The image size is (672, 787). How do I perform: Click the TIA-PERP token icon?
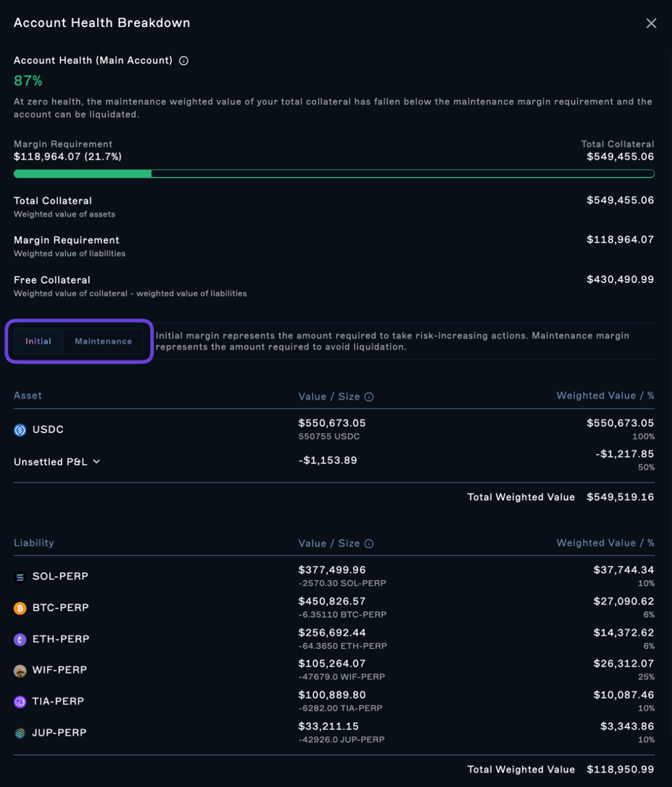[20, 702]
